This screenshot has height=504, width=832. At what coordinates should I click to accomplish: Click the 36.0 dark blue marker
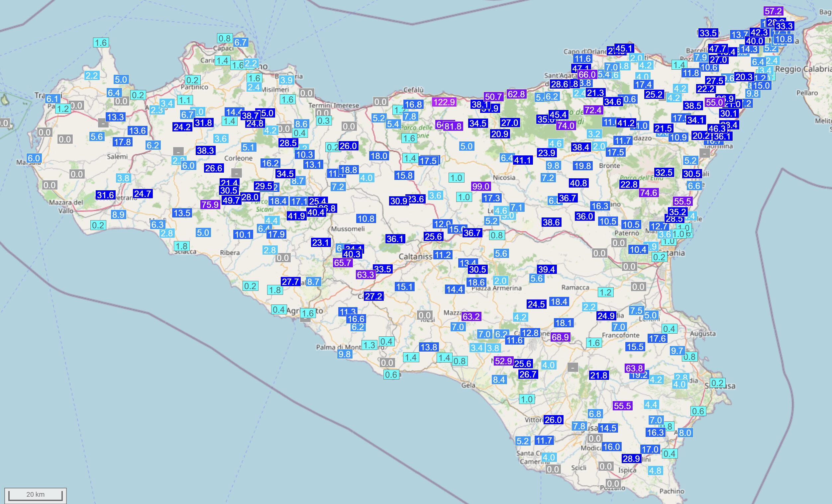click(x=584, y=216)
